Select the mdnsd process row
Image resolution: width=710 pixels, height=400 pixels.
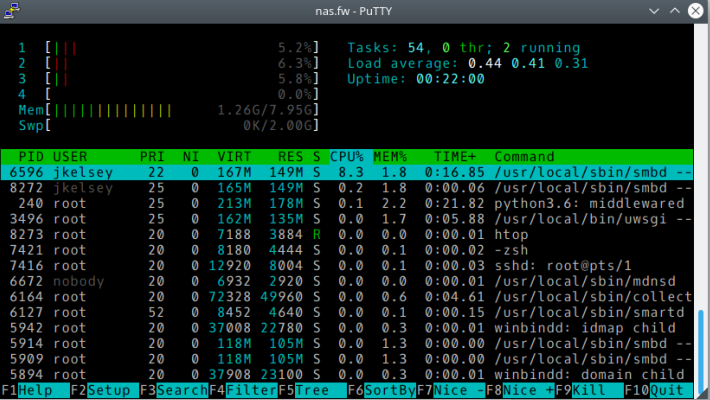click(347, 281)
